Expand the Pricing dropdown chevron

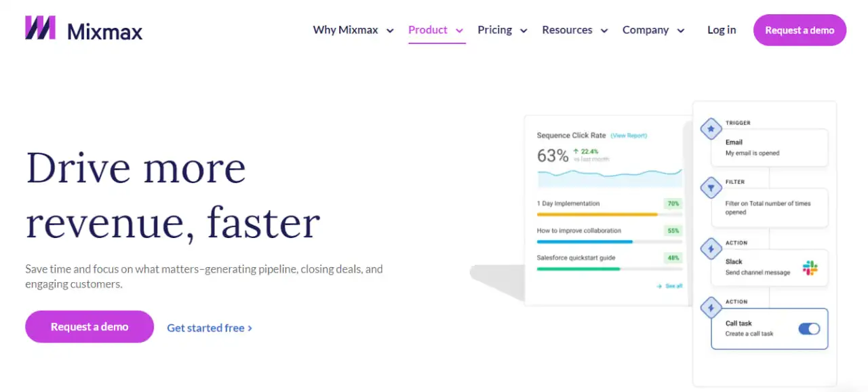[524, 31]
